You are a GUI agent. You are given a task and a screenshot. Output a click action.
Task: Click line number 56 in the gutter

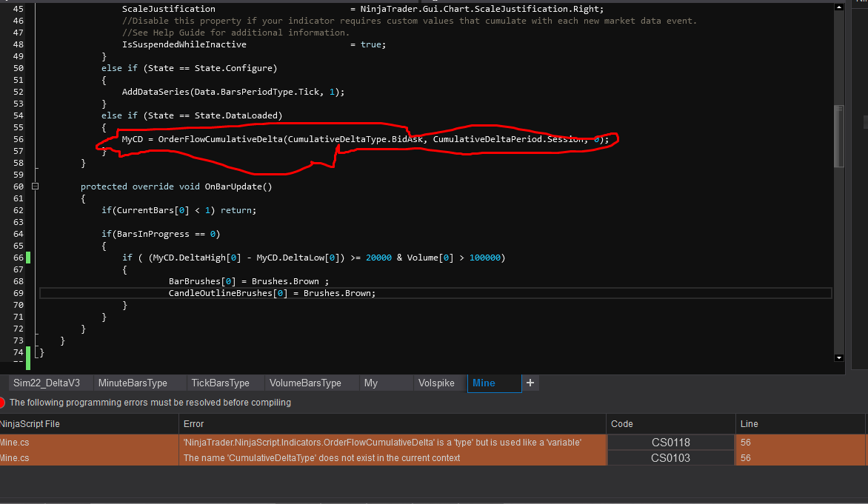pyautogui.click(x=19, y=139)
